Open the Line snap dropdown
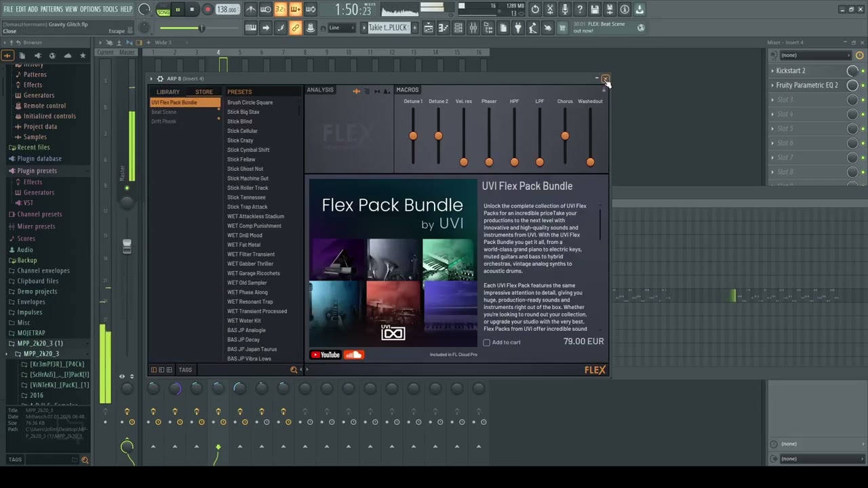Image resolution: width=868 pixels, height=488 pixels. (341, 28)
